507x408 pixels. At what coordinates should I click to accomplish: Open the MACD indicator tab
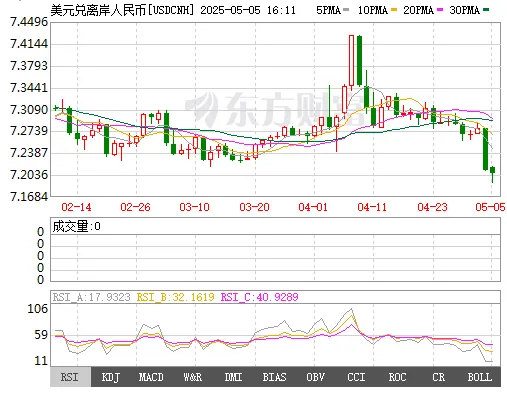151,377
